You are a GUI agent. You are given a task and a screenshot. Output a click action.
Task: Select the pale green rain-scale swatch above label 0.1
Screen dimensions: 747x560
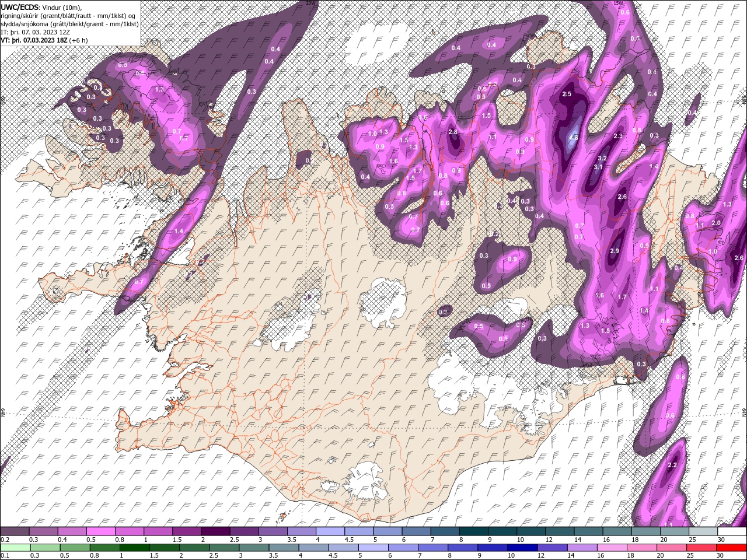[x=15, y=548]
